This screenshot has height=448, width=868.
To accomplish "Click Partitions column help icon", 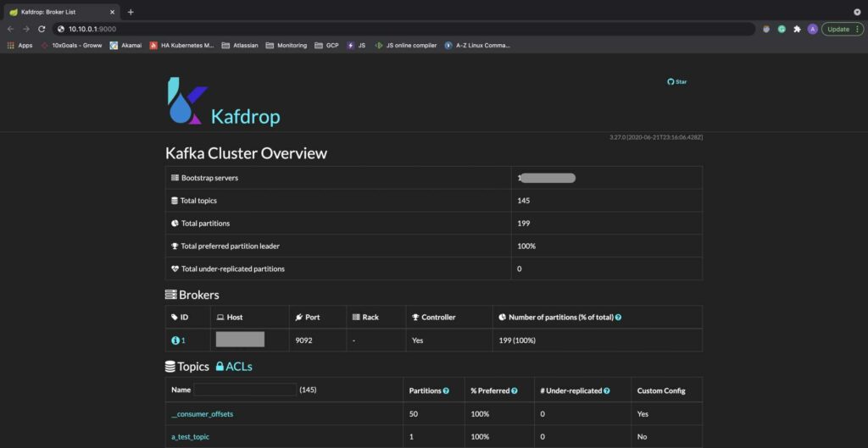I will (x=446, y=391).
